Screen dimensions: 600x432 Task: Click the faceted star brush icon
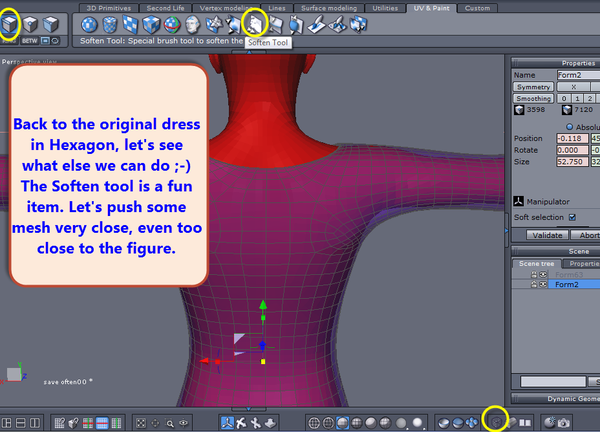(214, 24)
